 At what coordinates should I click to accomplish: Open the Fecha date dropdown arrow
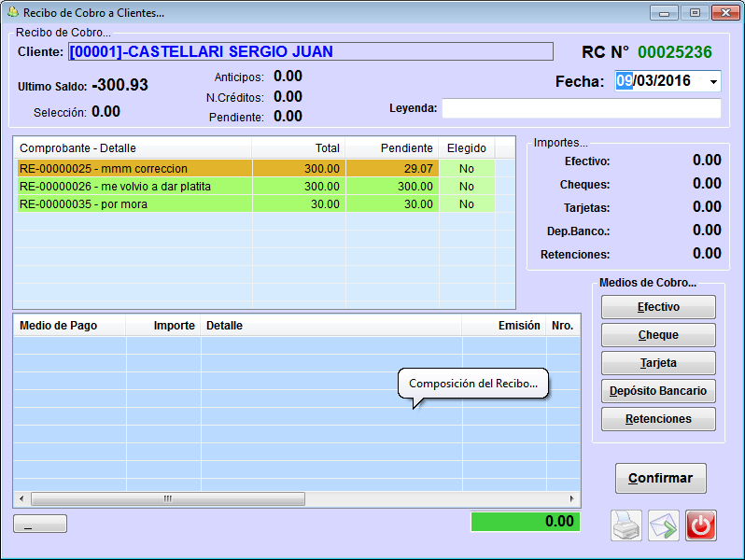713,82
